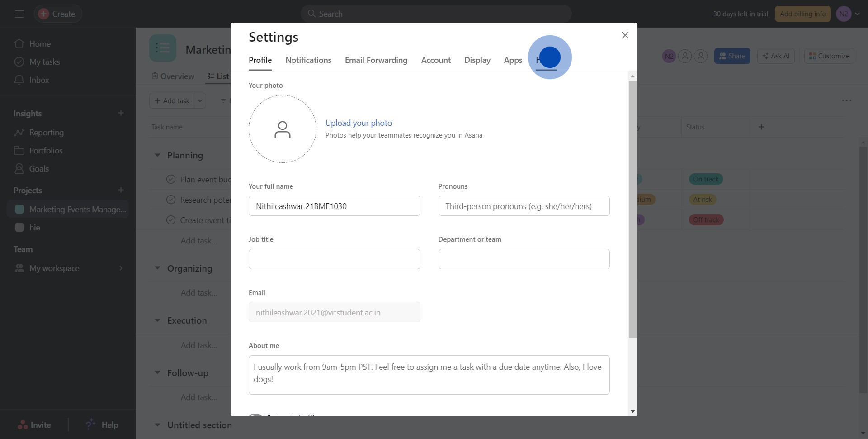
Task: Open the Reporting section in sidebar
Action: pyautogui.click(x=47, y=132)
